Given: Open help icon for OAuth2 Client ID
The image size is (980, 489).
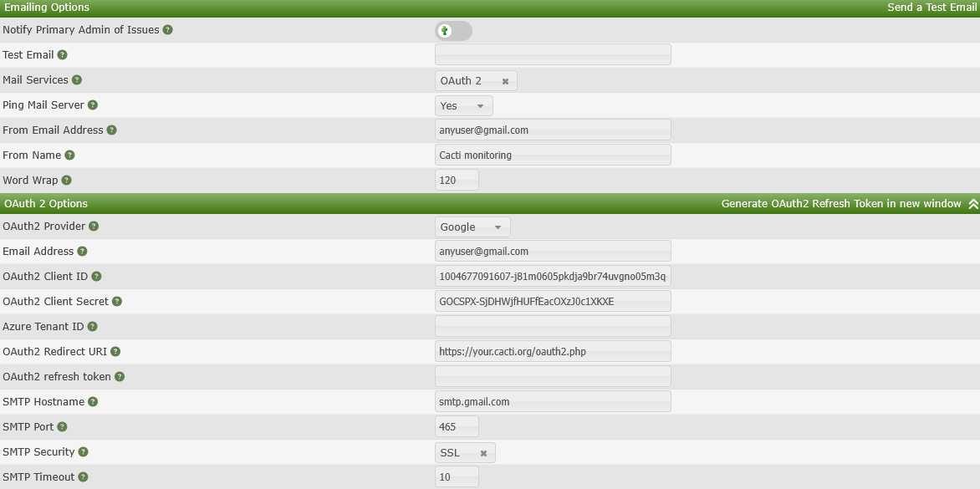Looking at the screenshot, I should pyautogui.click(x=96, y=276).
